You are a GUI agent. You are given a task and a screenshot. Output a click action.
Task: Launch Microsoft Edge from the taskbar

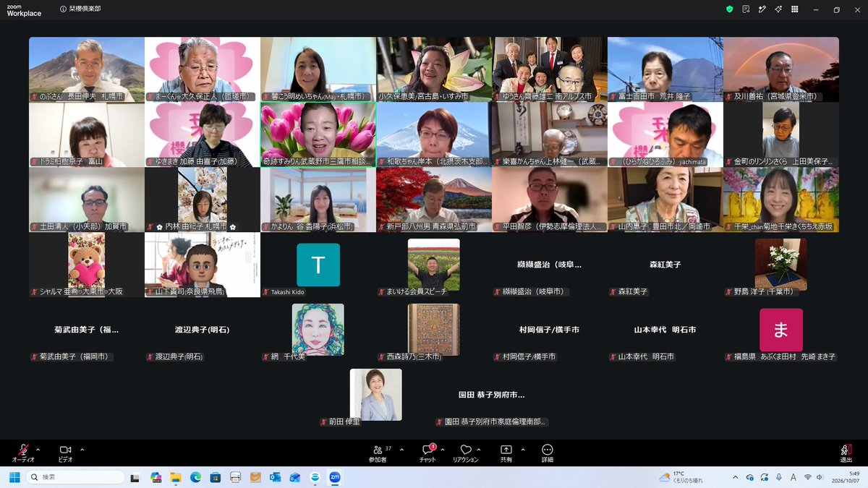click(195, 477)
